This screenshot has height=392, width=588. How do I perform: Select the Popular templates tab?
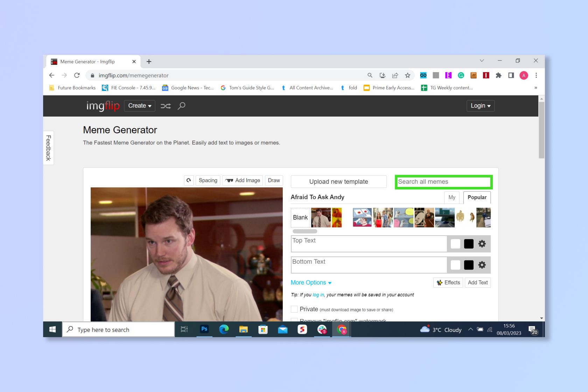click(x=477, y=197)
